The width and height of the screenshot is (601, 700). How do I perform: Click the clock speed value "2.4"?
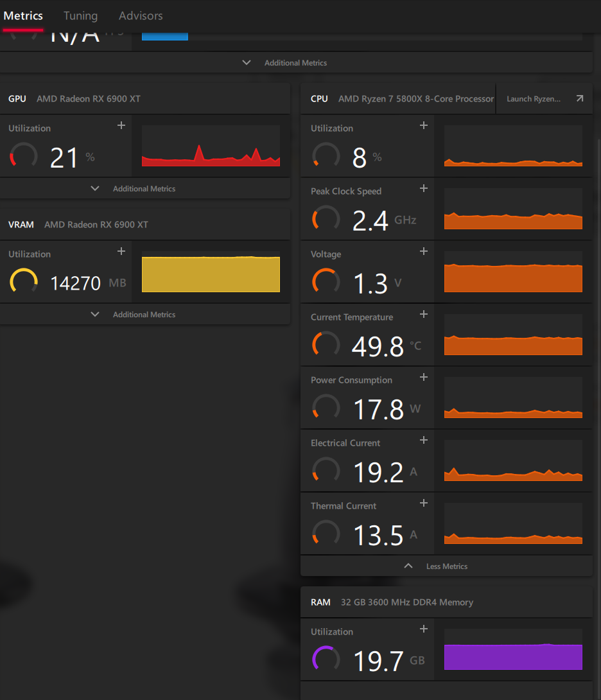point(370,220)
